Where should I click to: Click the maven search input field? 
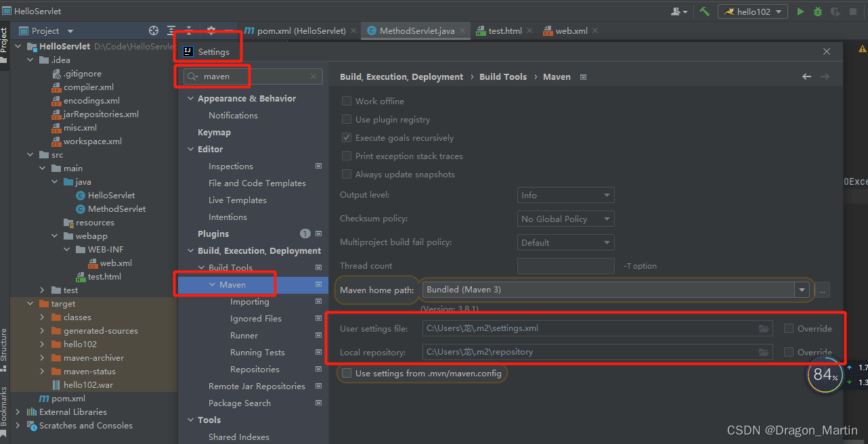coord(252,76)
